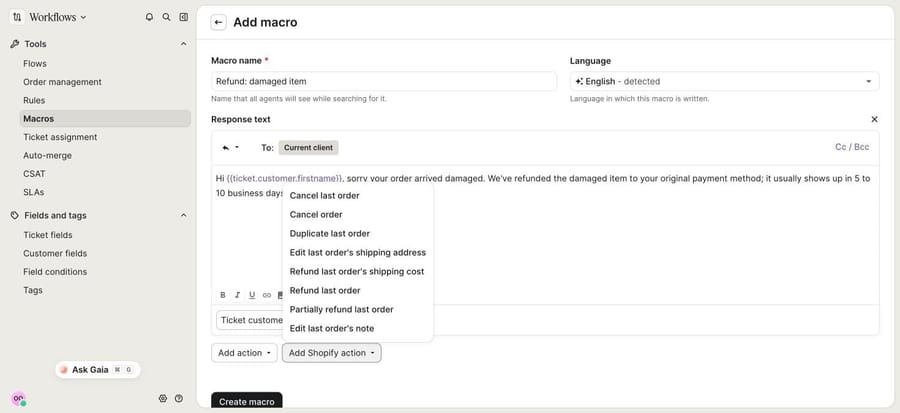Close the Response text section

[x=874, y=119]
